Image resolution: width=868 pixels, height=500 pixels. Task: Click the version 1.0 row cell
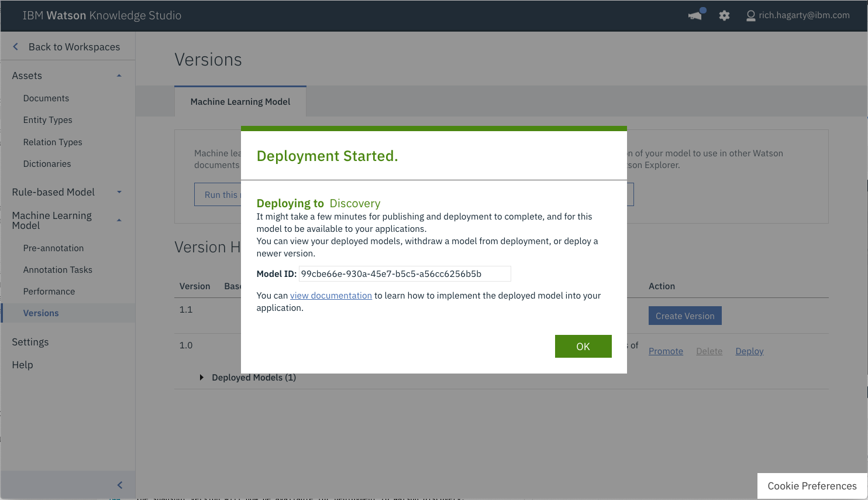186,345
